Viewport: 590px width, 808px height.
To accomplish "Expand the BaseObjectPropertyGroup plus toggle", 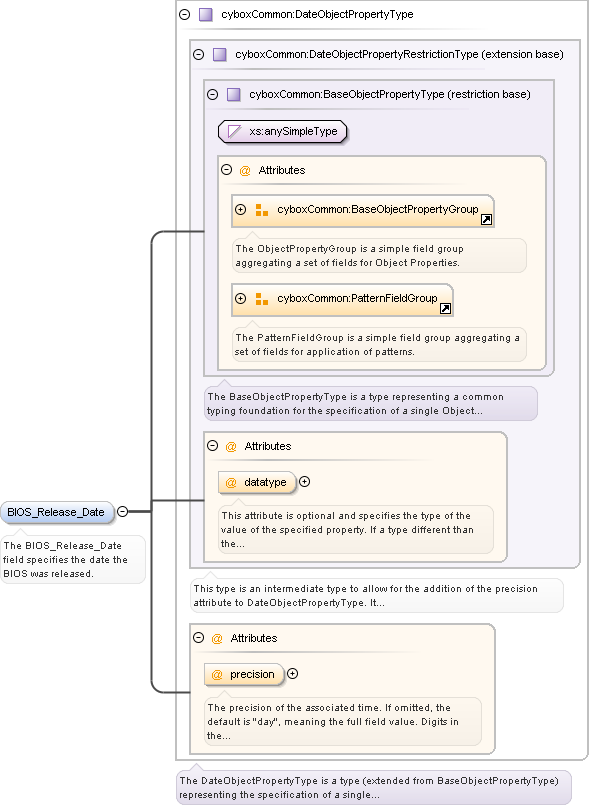I will click(241, 209).
